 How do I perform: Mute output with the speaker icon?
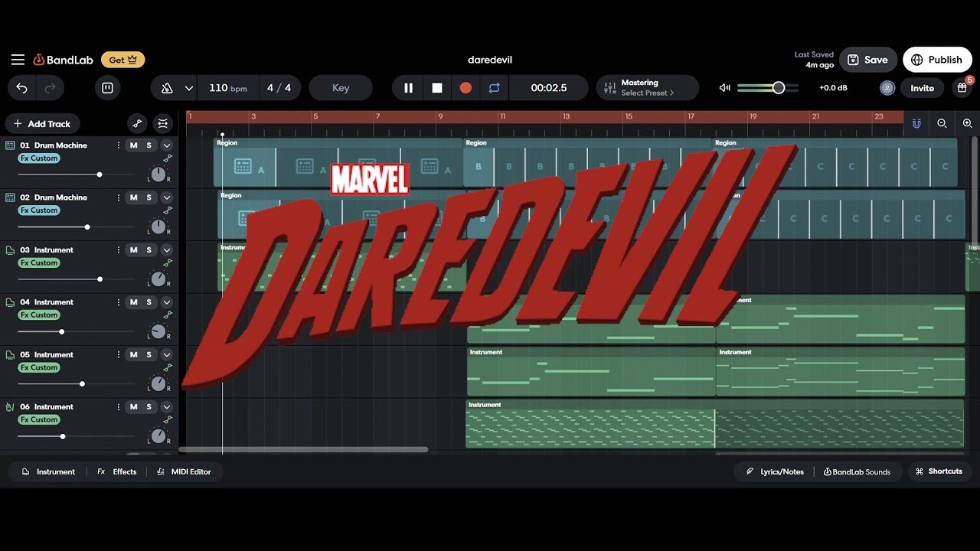click(724, 88)
